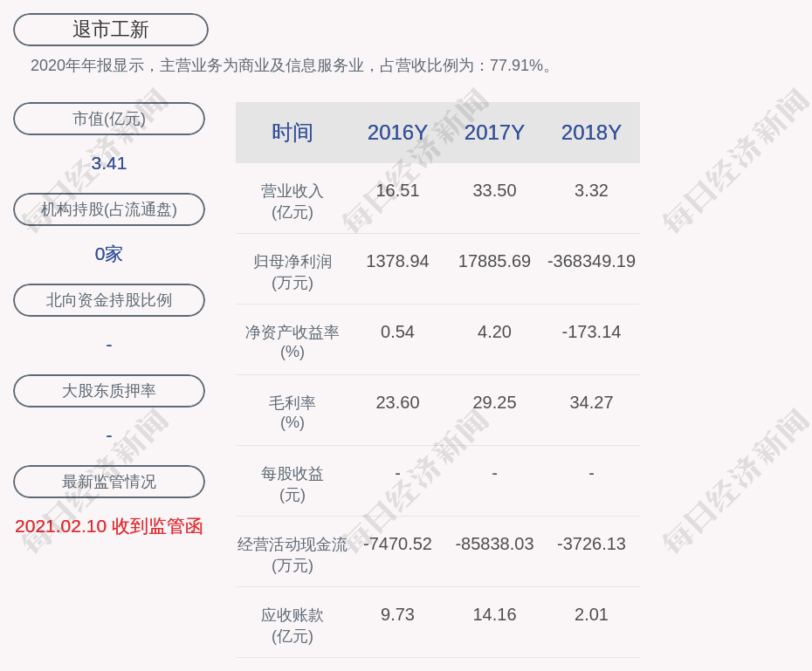Select the market value 3.41
This screenshot has width=812, height=671.
[109, 163]
